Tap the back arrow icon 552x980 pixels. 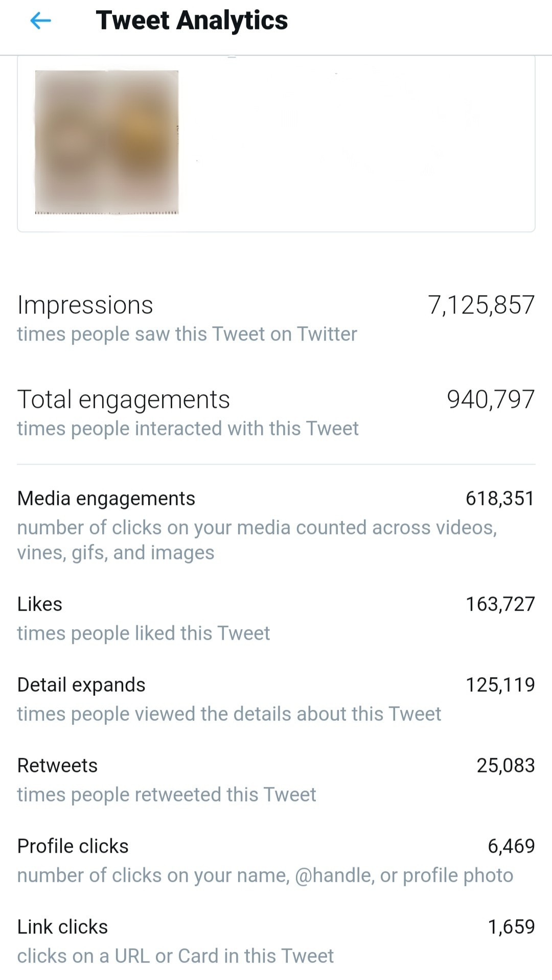(x=41, y=21)
